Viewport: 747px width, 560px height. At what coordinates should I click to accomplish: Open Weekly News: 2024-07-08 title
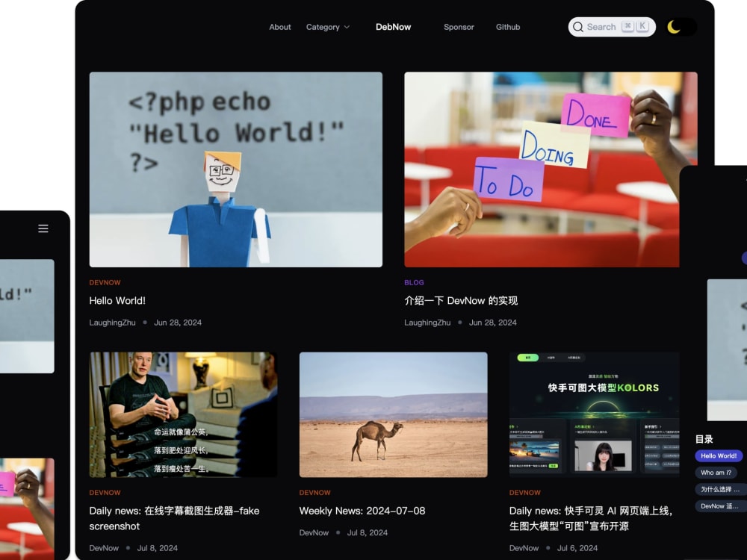click(362, 511)
